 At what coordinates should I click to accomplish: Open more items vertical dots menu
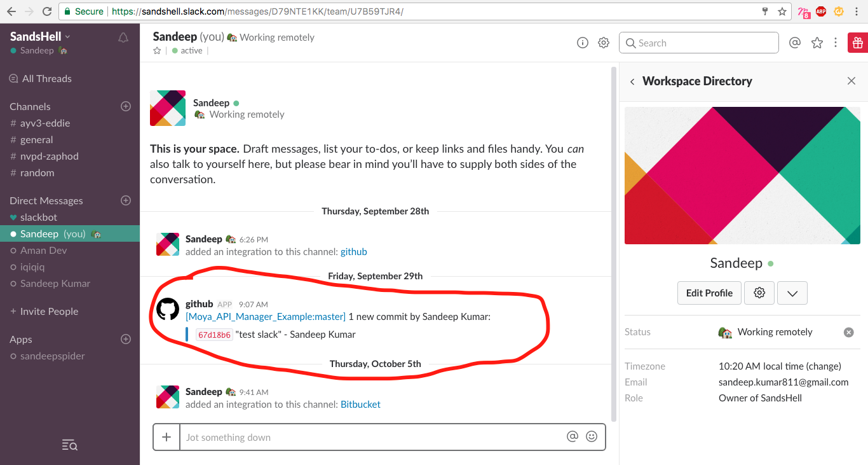click(836, 43)
